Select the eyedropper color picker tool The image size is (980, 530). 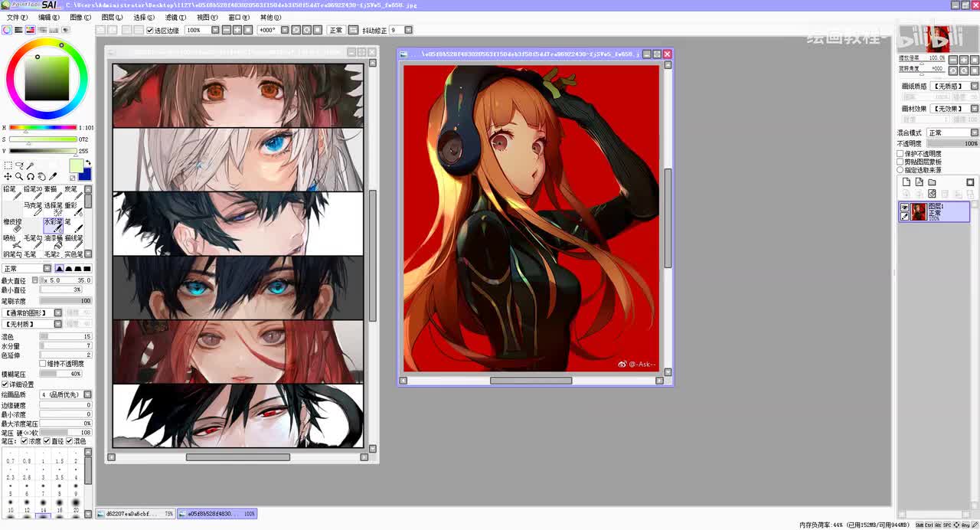tap(53, 177)
